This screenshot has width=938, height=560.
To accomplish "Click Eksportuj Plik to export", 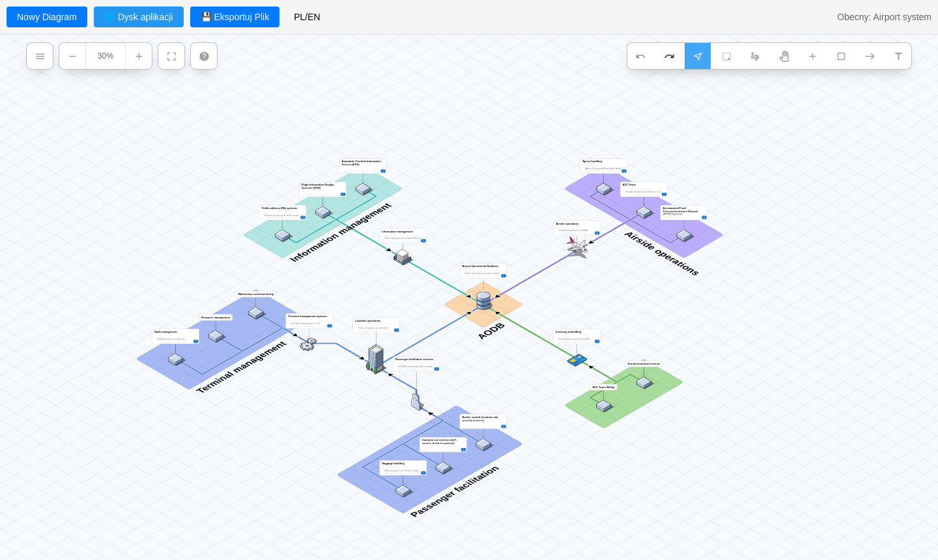I will pos(234,17).
